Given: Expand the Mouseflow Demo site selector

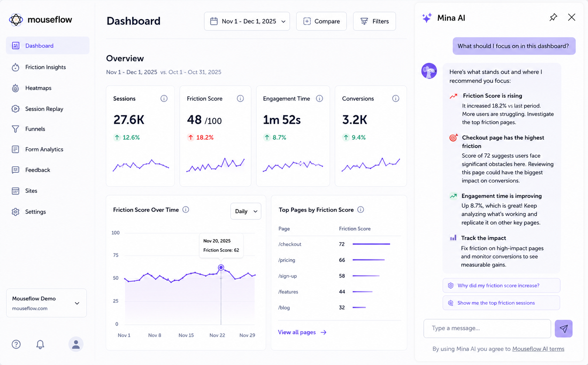Looking at the screenshot, I should pyautogui.click(x=47, y=303).
